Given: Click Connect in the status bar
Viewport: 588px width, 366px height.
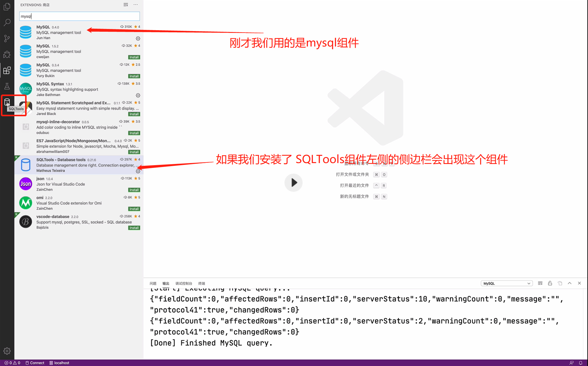Looking at the screenshot, I should 35,363.
